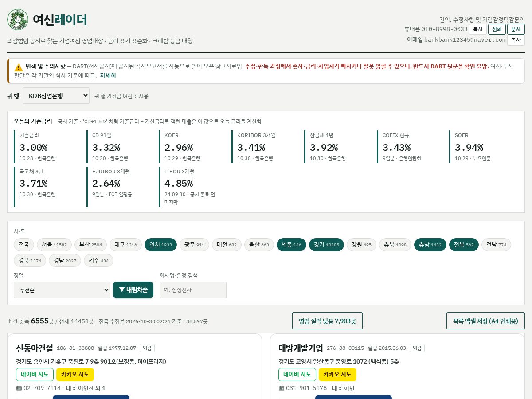The image size is (532, 399).
Task: Open 카카오 지도 for 대방개발기업
Action: [x=337, y=375]
